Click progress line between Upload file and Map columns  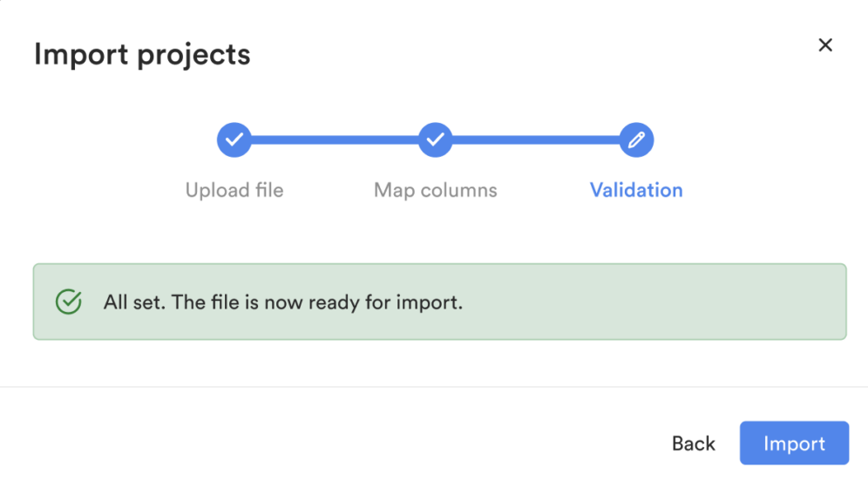pyautogui.click(x=335, y=139)
